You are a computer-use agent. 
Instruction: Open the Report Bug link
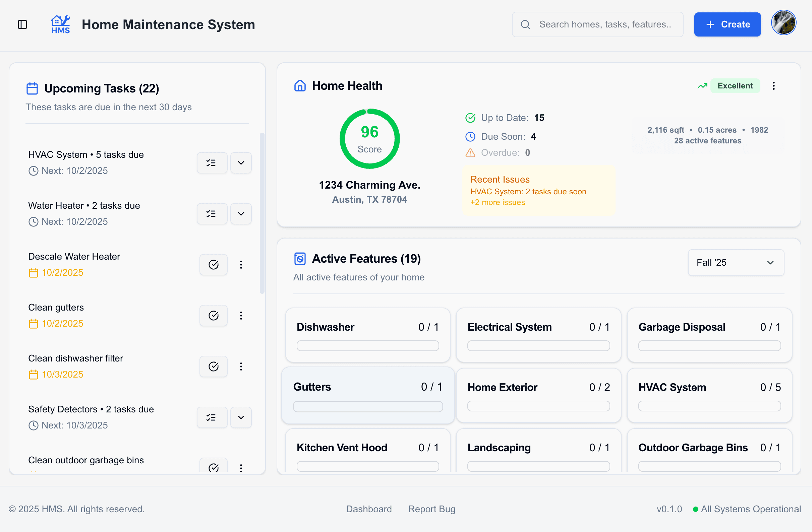(431, 509)
